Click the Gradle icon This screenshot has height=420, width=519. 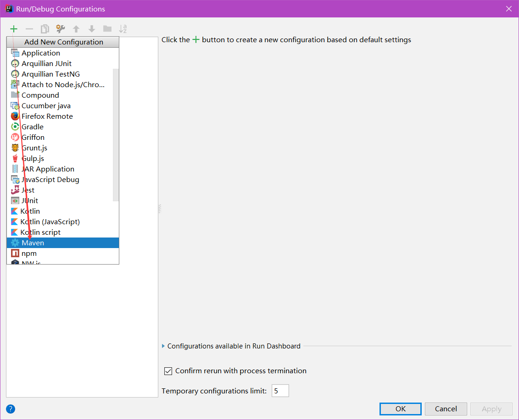coord(15,127)
